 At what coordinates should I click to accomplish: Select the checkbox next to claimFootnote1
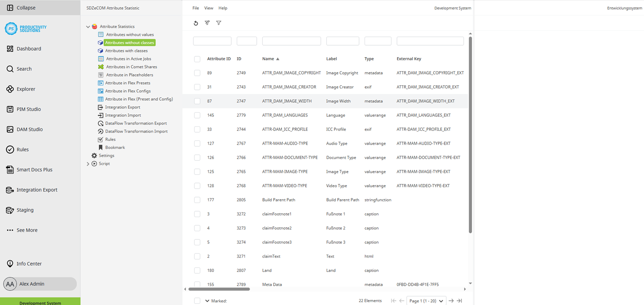click(197, 214)
